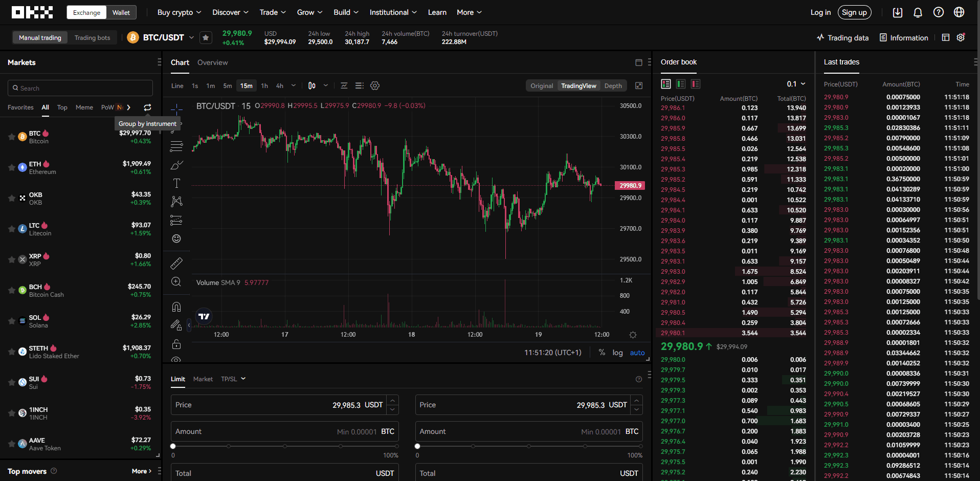Open trading preferences gear in header
The width and height of the screenshot is (980, 481).
961,37
